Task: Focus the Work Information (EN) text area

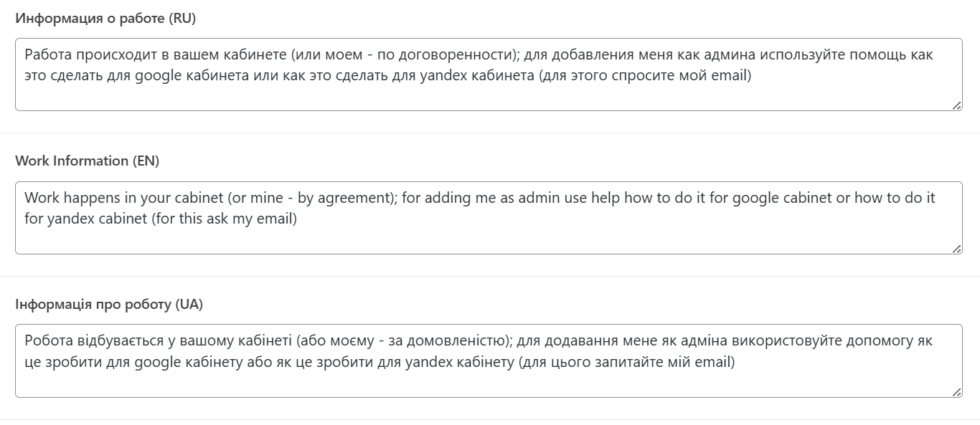Action: 488,240
